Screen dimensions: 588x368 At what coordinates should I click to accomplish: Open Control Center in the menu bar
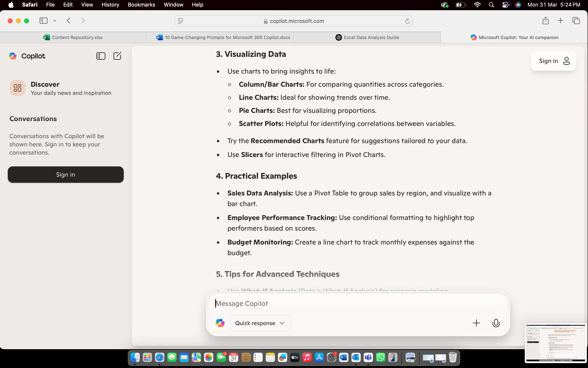coord(505,5)
